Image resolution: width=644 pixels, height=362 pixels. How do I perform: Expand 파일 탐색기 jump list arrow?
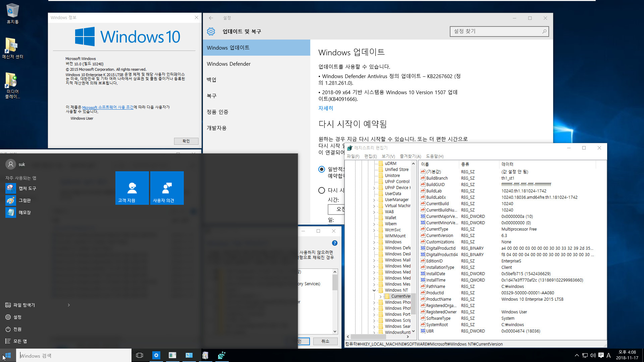tap(69, 305)
